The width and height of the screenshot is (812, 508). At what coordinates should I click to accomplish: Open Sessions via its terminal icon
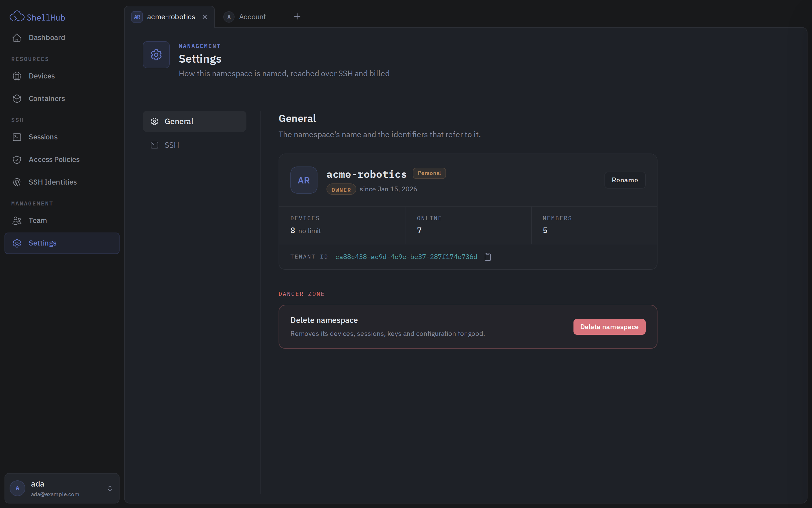coord(17,137)
